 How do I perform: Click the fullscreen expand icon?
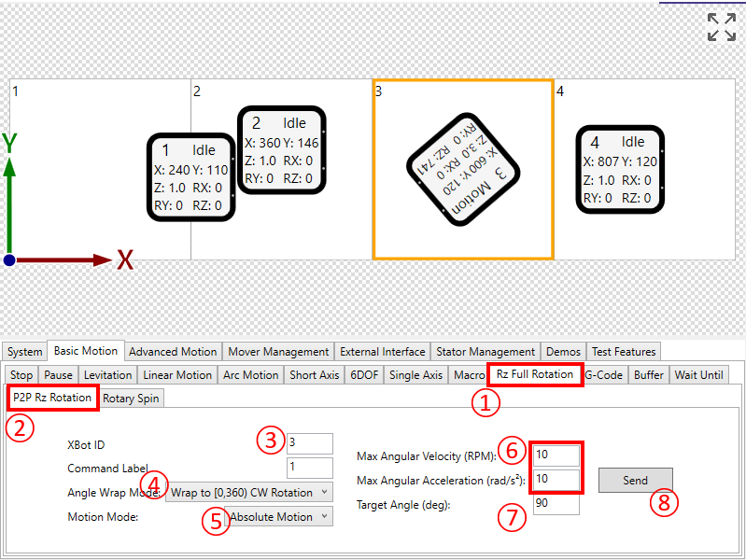click(722, 27)
